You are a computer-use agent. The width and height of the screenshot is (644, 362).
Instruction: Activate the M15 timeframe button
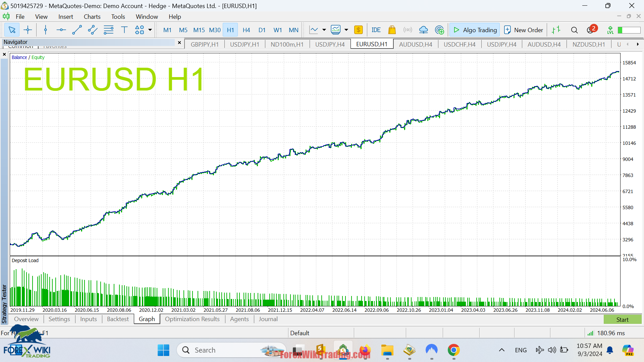point(199,30)
